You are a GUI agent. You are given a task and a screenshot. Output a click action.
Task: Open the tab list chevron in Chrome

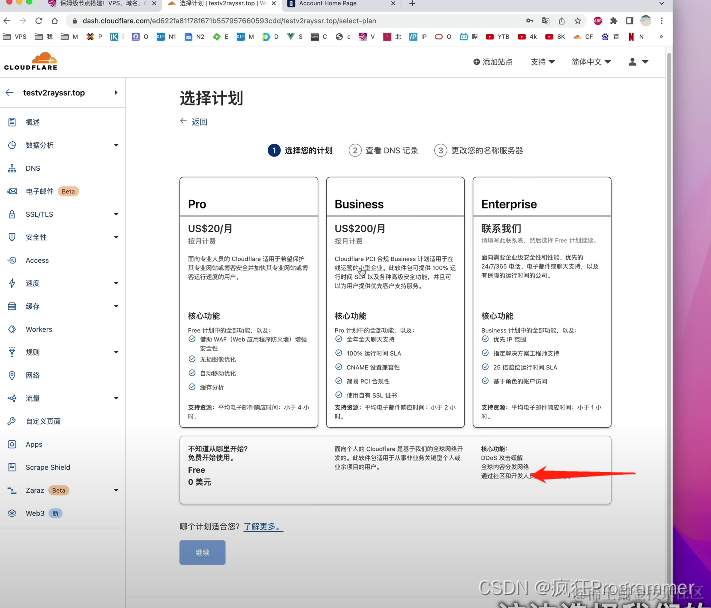[x=662, y=4]
